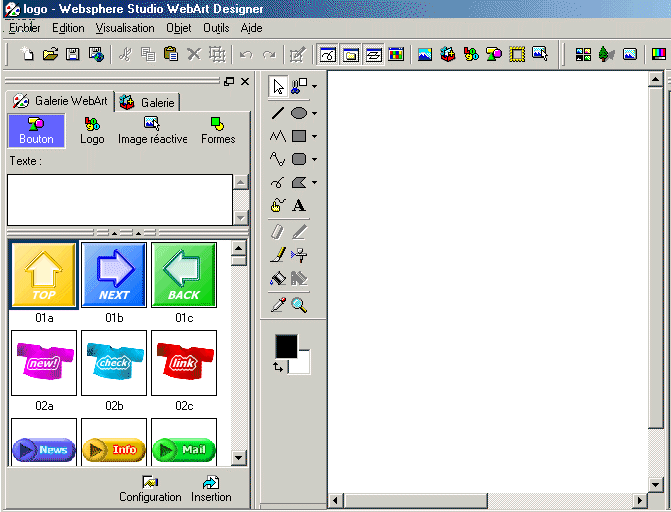Select the eraser tool
Screen dimensions: 671x512
tap(277, 232)
